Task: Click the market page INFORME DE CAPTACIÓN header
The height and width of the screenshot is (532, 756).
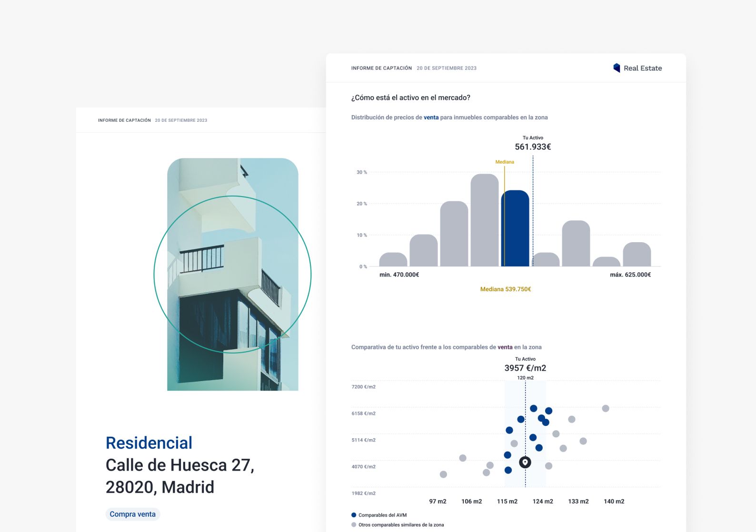Action: pyautogui.click(x=381, y=68)
